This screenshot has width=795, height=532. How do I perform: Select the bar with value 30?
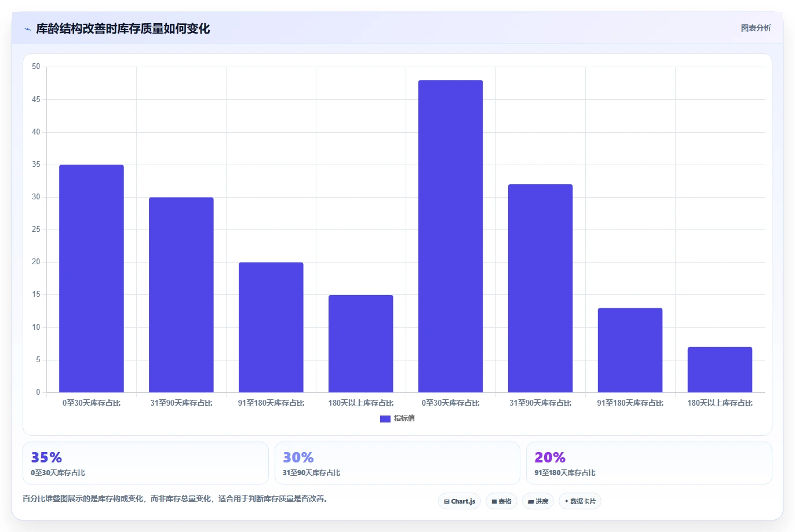tap(181, 295)
